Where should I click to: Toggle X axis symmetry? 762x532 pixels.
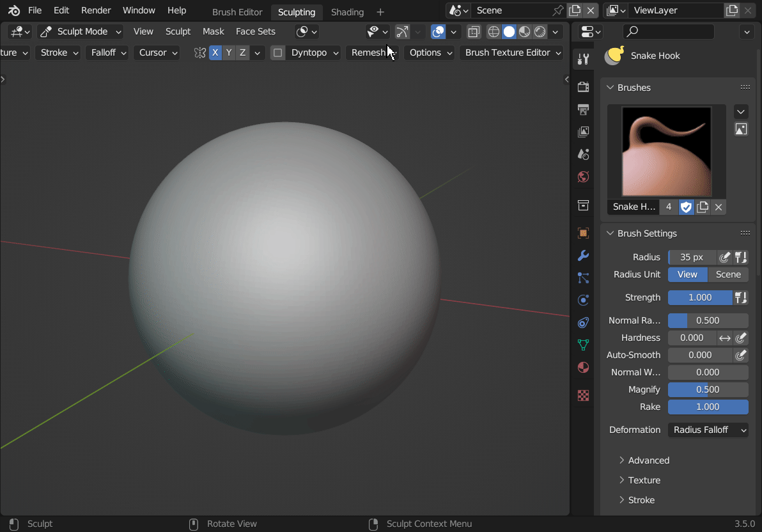point(215,52)
